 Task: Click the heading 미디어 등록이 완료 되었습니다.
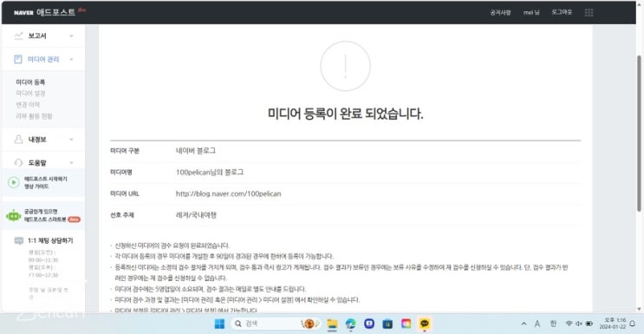coord(346,114)
